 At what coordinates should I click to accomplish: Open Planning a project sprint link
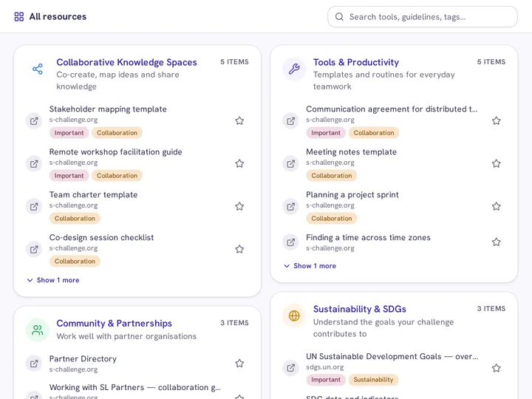[352, 194]
